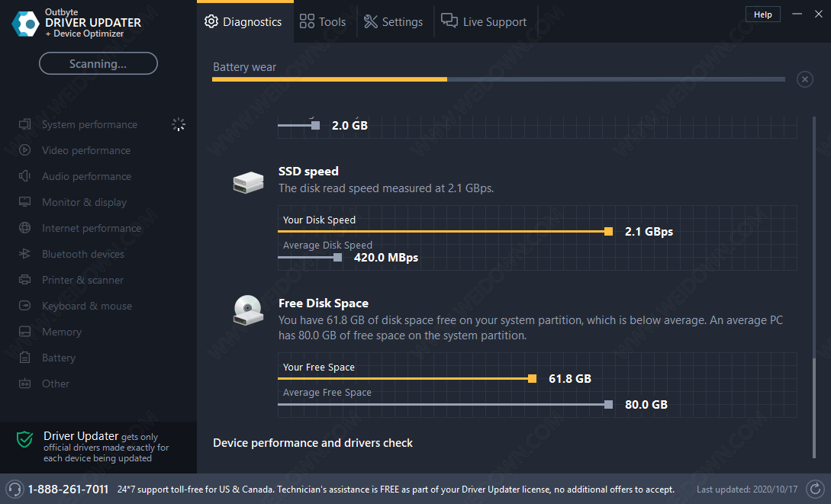Click the refresh icon beside Last updated
831x504 pixels.
click(x=814, y=490)
